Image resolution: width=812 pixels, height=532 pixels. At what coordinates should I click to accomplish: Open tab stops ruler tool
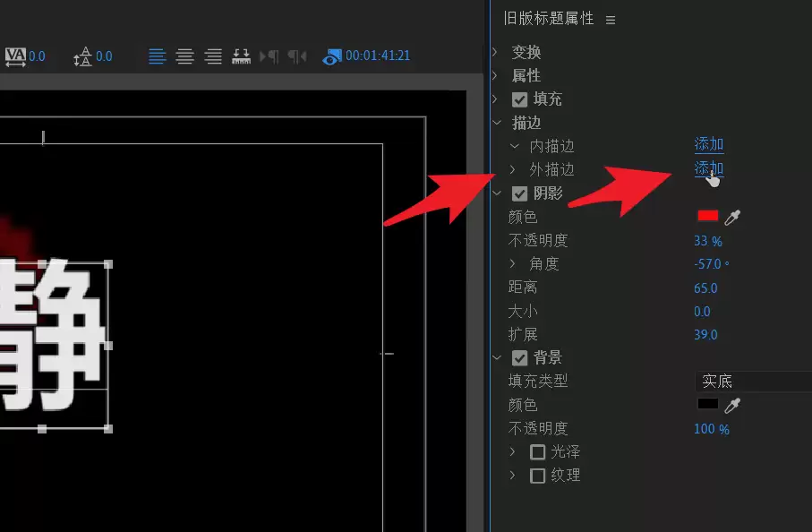pos(242,56)
